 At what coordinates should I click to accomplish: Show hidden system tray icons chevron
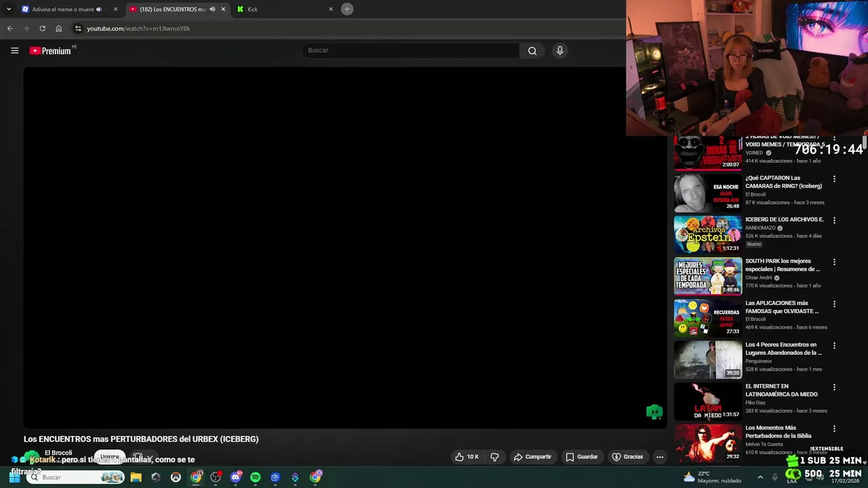pos(759,477)
